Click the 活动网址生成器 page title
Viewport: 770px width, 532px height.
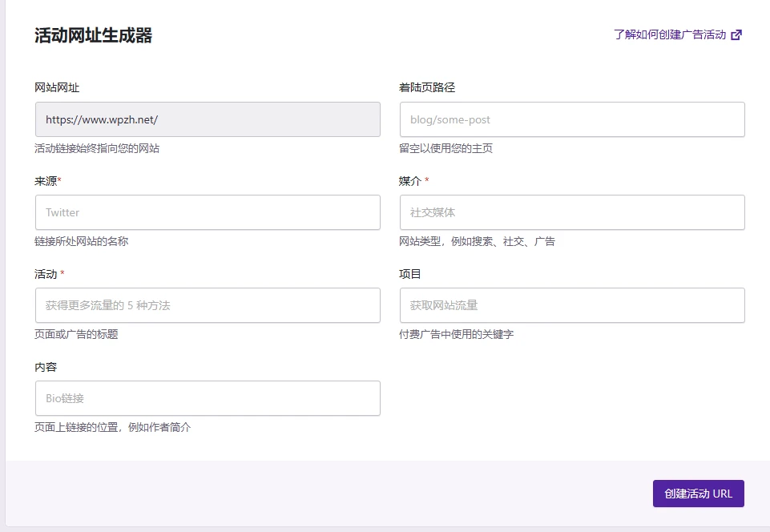[93, 35]
